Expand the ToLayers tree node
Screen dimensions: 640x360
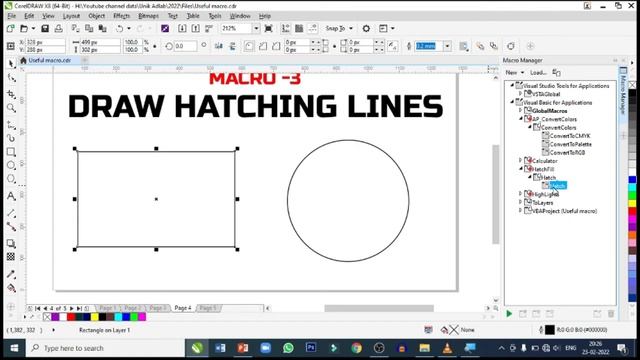pos(520,202)
